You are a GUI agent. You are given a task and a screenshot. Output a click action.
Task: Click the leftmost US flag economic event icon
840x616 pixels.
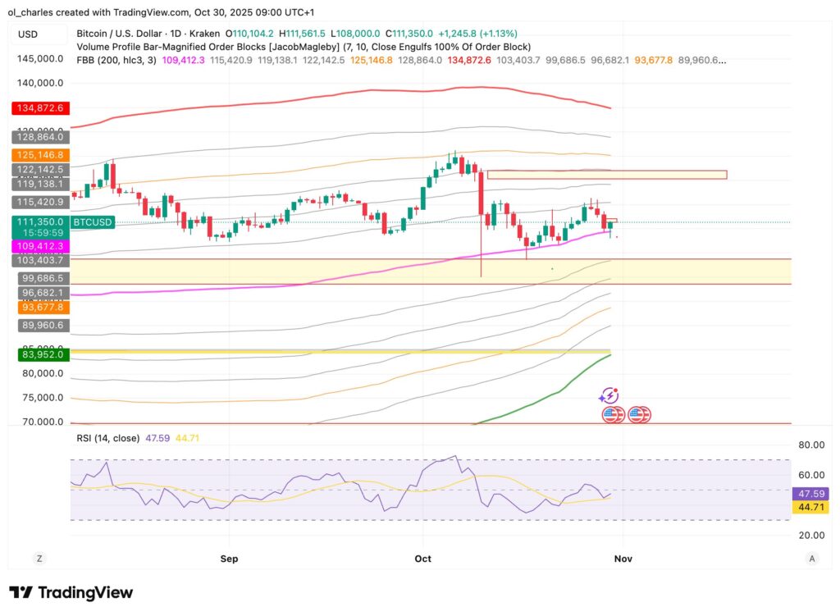click(x=609, y=414)
